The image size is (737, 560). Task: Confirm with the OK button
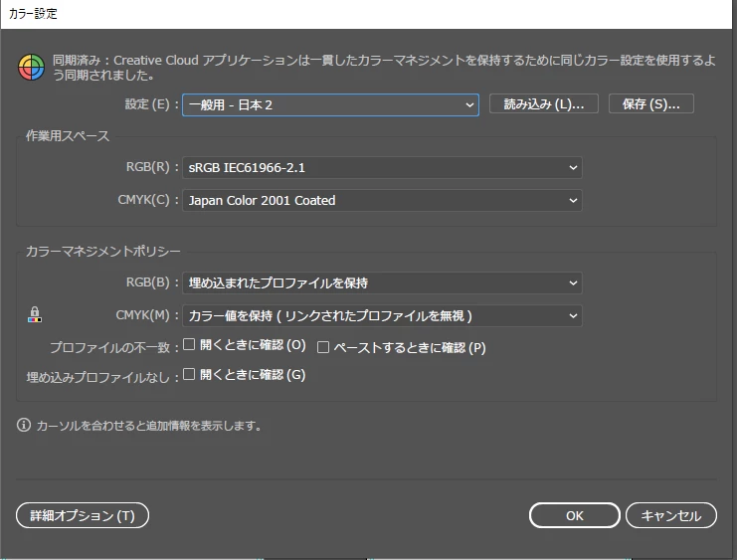pyautogui.click(x=574, y=515)
